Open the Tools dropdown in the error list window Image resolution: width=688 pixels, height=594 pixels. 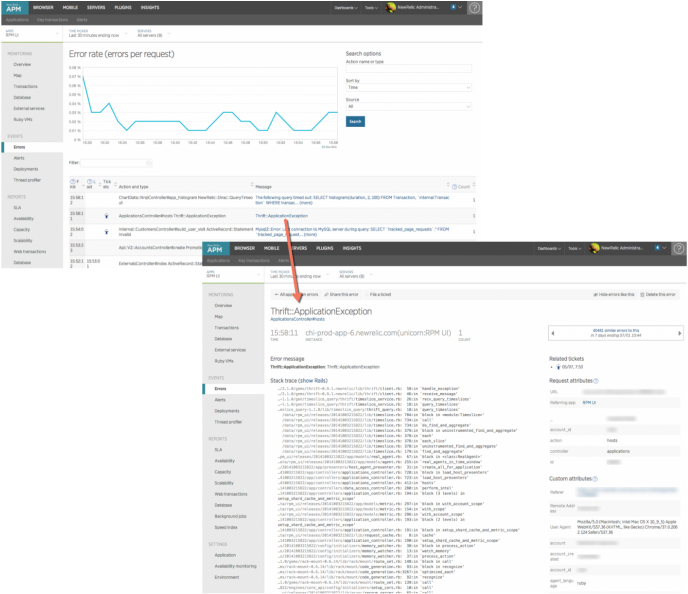371,7
